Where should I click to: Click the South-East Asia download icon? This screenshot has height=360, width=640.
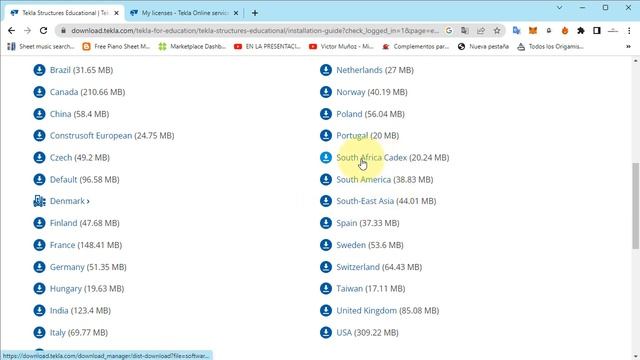pyautogui.click(x=326, y=201)
